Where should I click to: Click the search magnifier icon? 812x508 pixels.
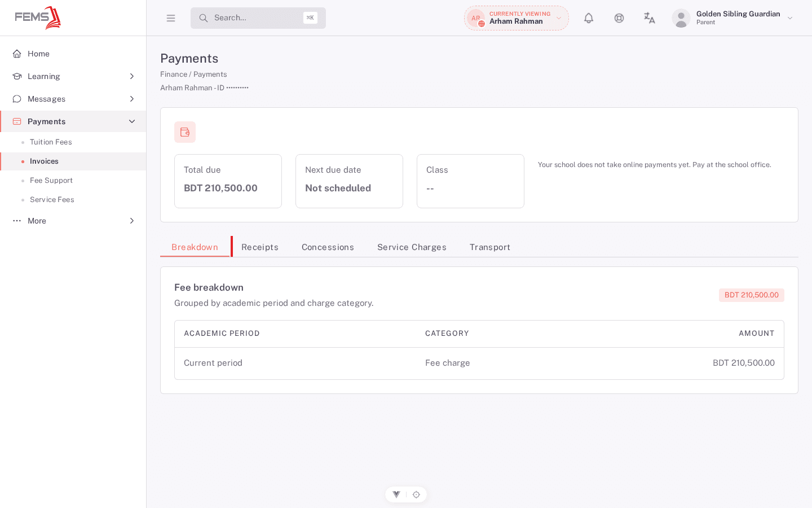click(204, 18)
